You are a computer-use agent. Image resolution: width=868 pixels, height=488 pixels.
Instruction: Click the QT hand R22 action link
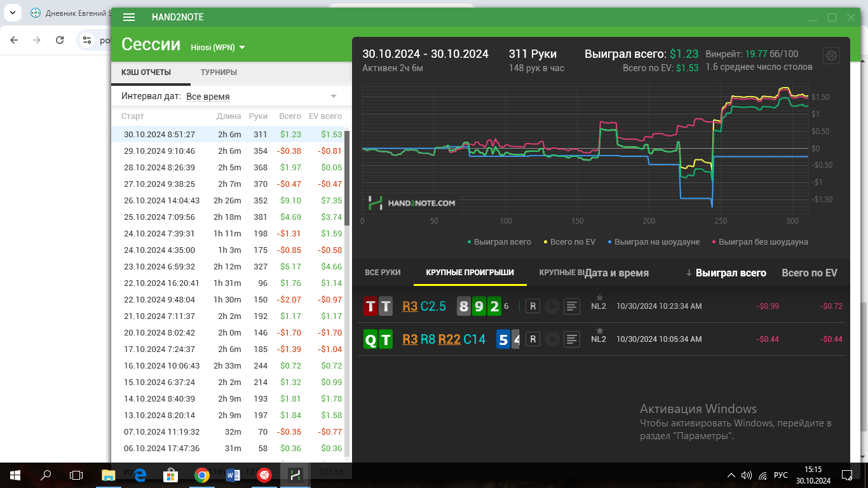tap(449, 339)
